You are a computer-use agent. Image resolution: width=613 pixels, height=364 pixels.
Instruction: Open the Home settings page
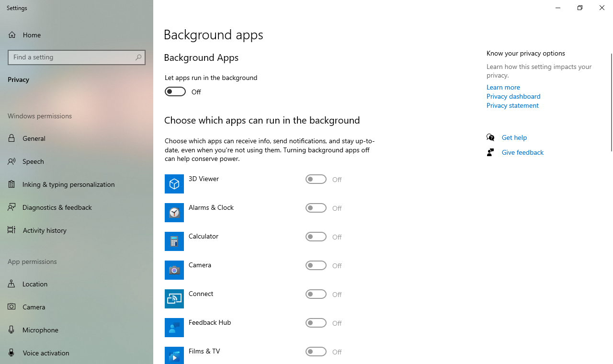32,35
